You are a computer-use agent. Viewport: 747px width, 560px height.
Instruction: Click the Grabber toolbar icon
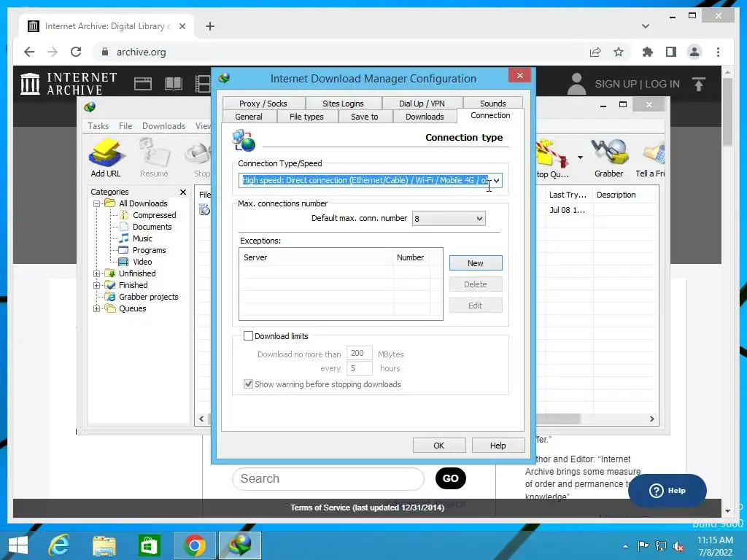608,158
